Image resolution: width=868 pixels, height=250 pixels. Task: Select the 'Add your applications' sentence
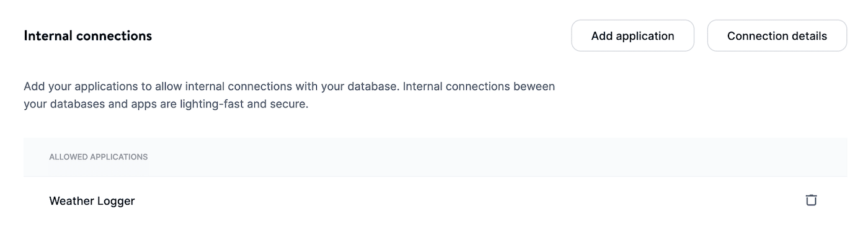pyautogui.click(x=211, y=86)
